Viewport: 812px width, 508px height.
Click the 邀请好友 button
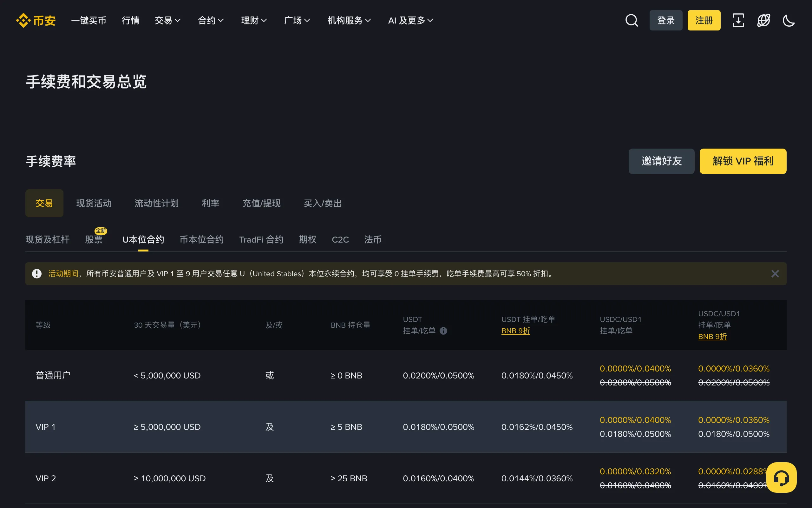(661, 161)
